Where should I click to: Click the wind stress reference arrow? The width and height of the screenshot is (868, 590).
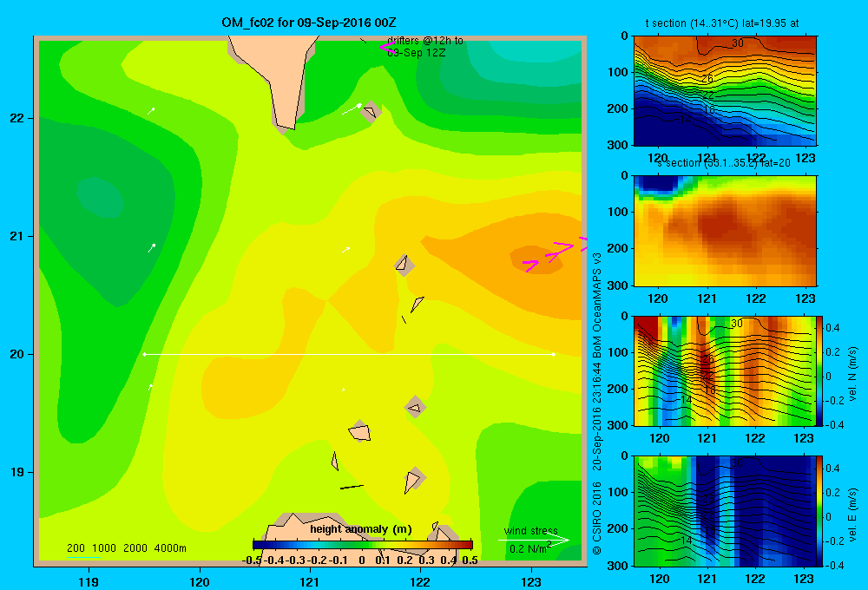[534, 540]
